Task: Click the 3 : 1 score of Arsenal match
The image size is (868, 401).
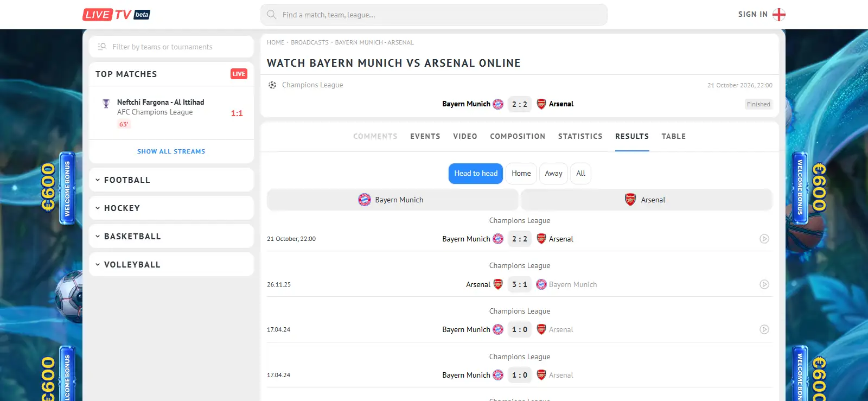Action: [x=520, y=284]
